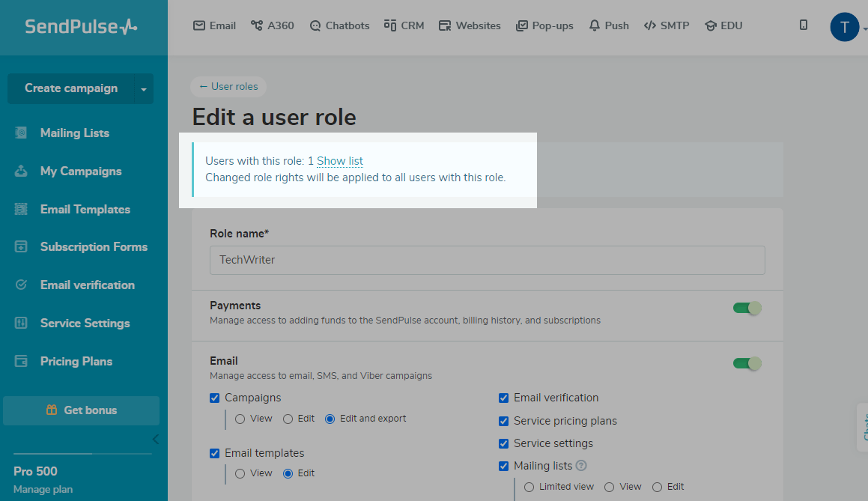Click the mobile device icon in header
Viewport: 868px width, 501px height.
click(x=804, y=25)
